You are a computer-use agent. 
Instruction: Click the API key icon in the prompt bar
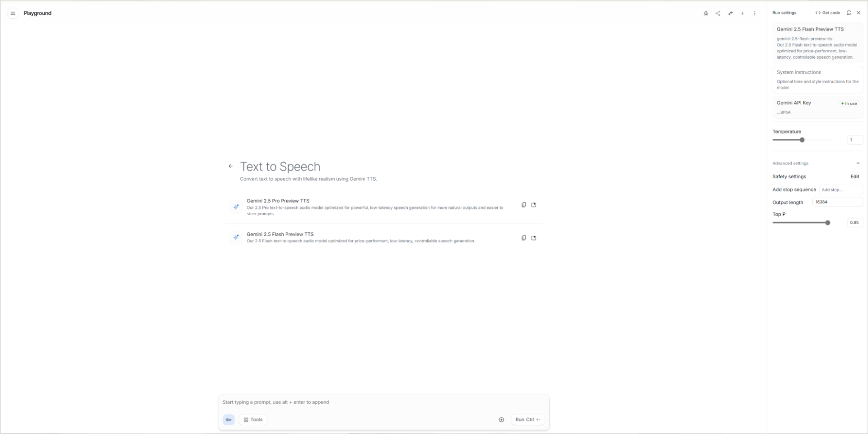pyautogui.click(x=229, y=420)
